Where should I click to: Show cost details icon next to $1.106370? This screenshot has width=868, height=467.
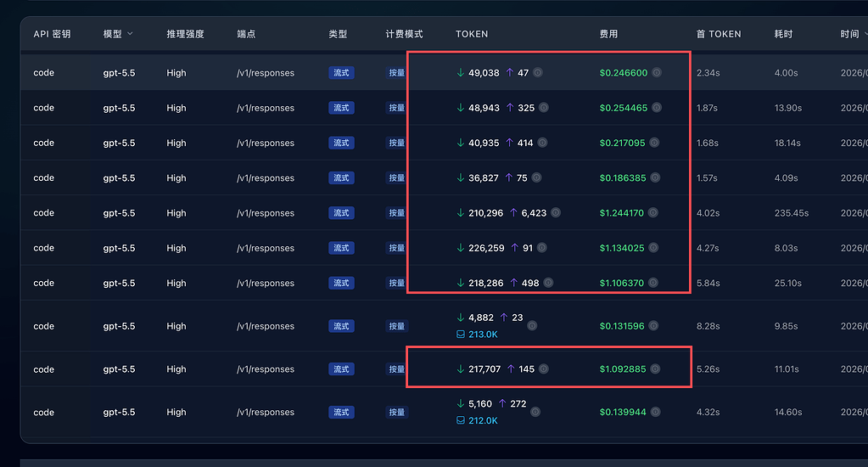(653, 283)
